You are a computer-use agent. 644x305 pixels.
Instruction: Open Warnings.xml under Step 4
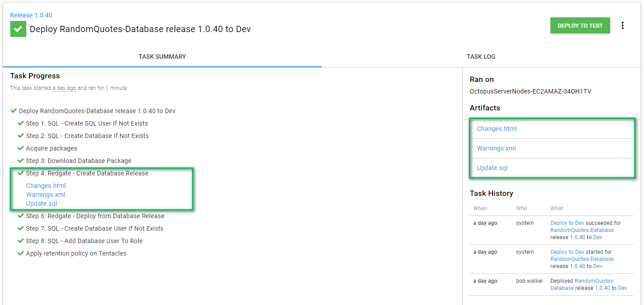pos(46,195)
